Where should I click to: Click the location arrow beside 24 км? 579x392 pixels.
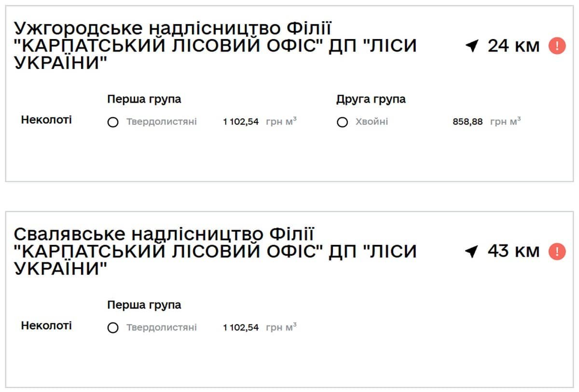click(472, 46)
